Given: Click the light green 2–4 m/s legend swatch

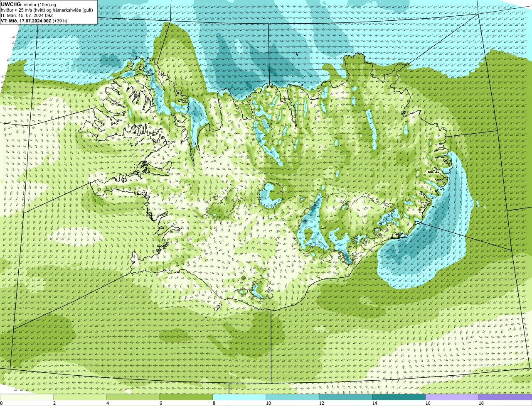Looking at the screenshot, I should 80,397.
